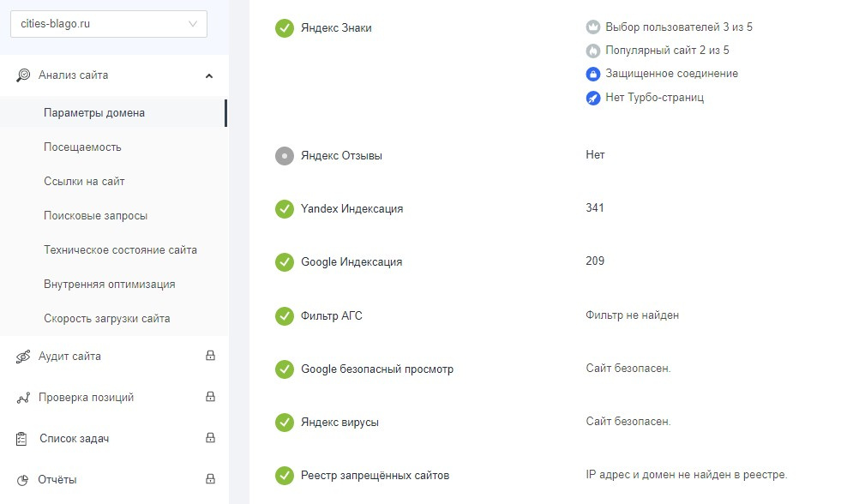Click the blue lock Защищенное соединение icon
Image resolution: width=853 pixels, height=504 pixels.
[x=593, y=75]
